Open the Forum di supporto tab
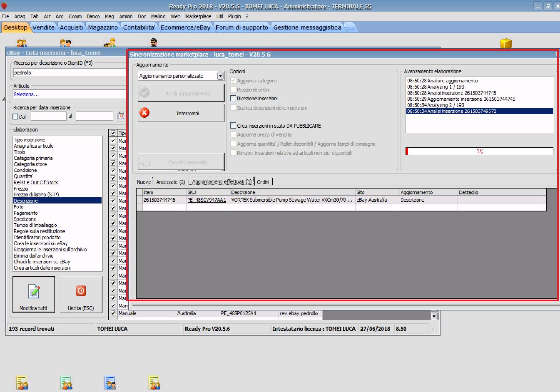 point(242,27)
